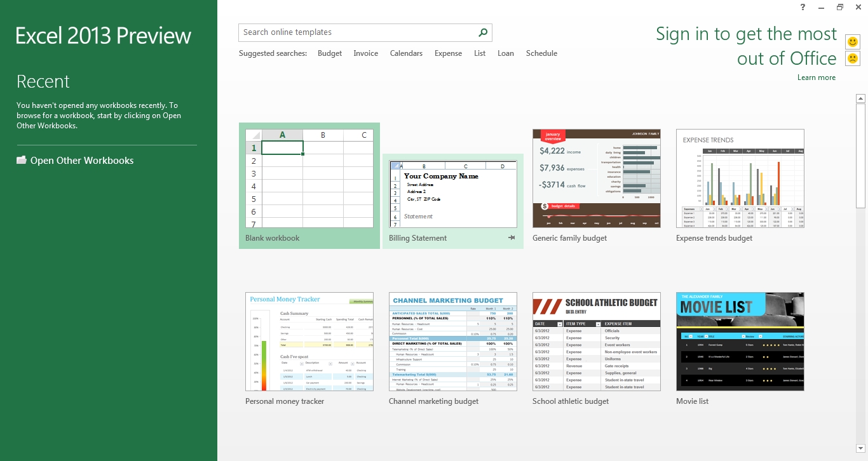Search suggested term Schedule

coord(541,53)
